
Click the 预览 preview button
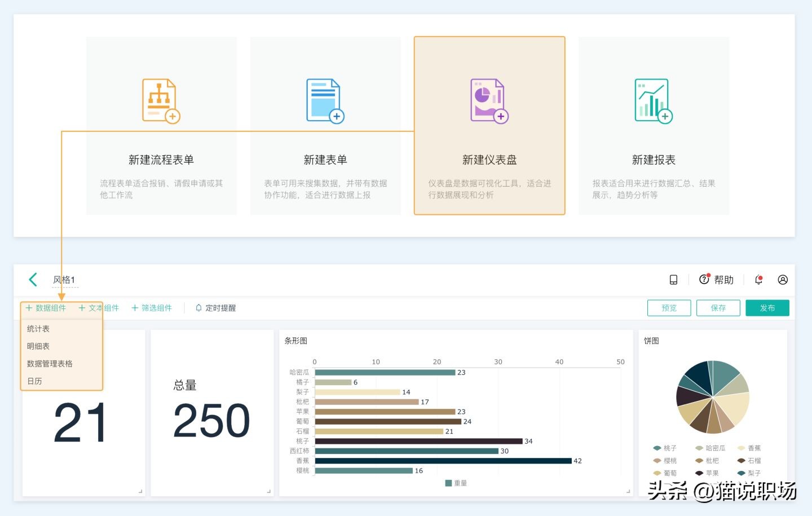(669, 308)
